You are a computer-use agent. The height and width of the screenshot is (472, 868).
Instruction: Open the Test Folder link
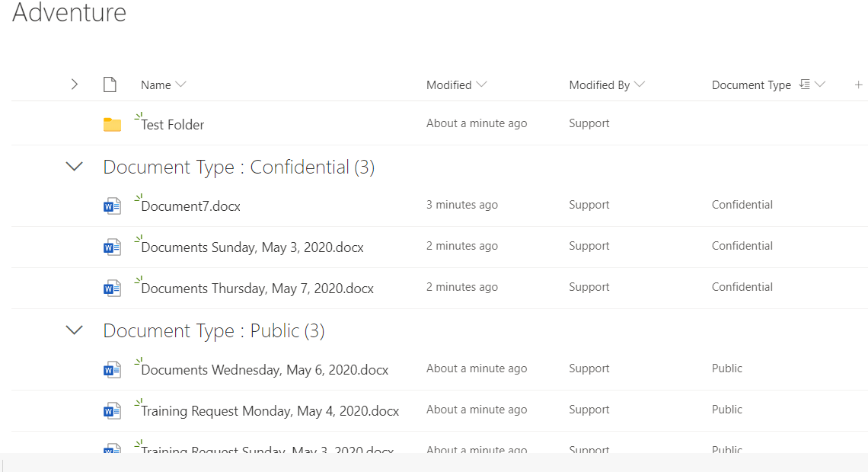[x=173, y=125]
